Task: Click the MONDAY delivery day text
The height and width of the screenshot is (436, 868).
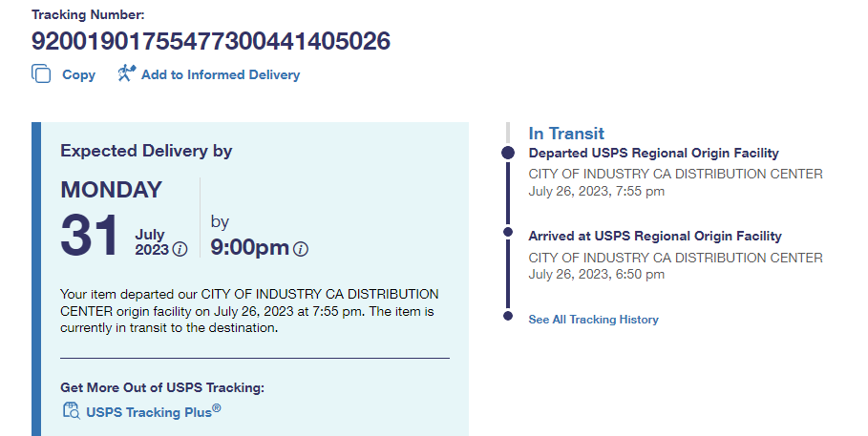Action: point(112,190)
